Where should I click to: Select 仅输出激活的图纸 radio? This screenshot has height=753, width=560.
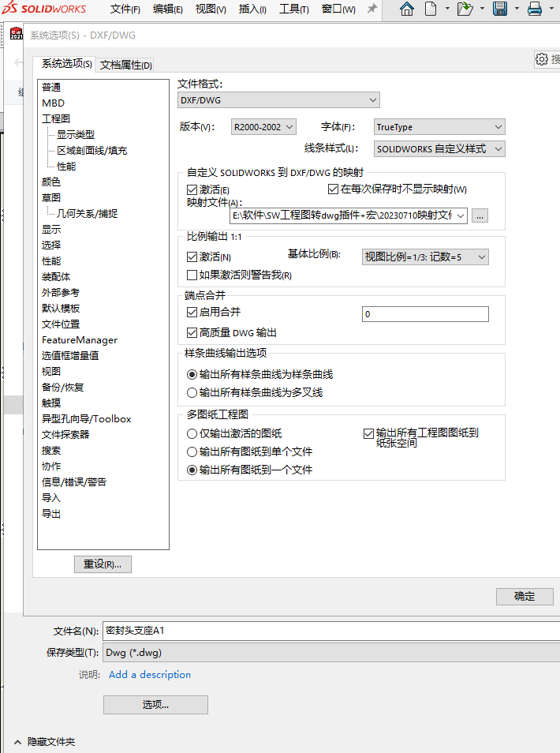pyautogui.click(x=192, y=433)
